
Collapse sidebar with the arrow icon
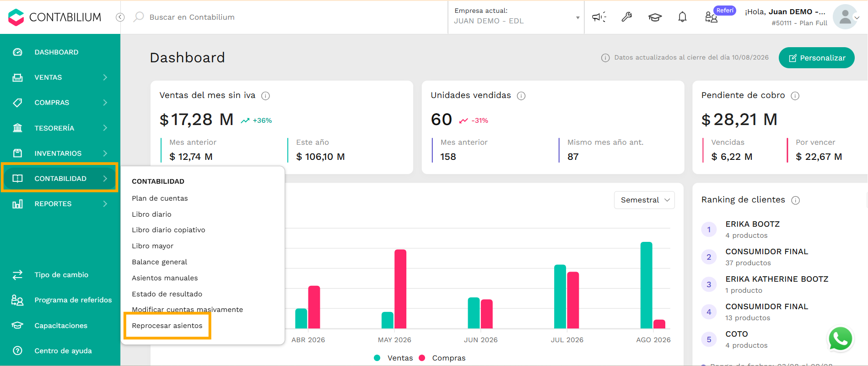point(120,17)
